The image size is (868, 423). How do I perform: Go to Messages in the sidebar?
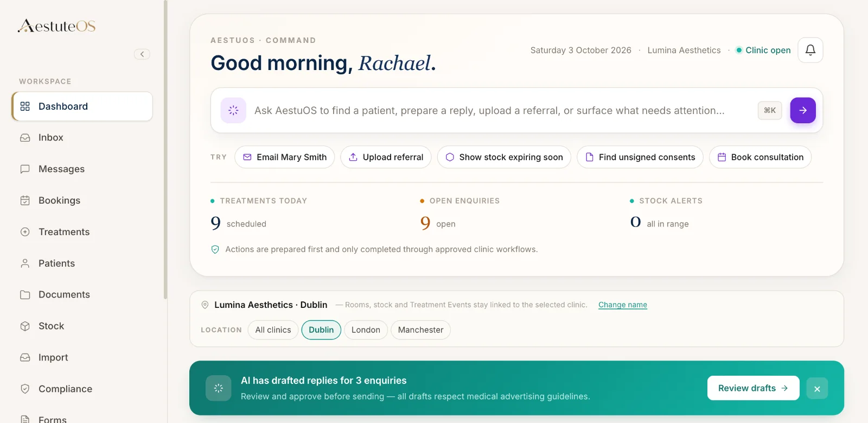coord(82,169)
